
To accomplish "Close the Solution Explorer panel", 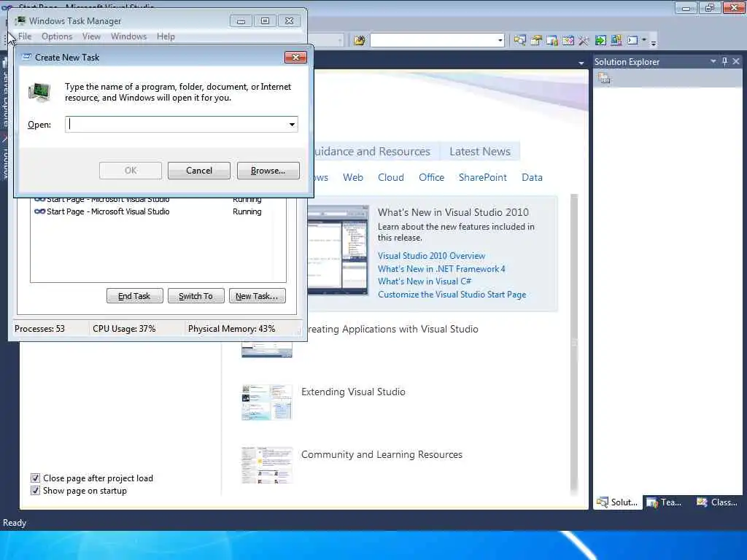I will (x=736, y=61).
